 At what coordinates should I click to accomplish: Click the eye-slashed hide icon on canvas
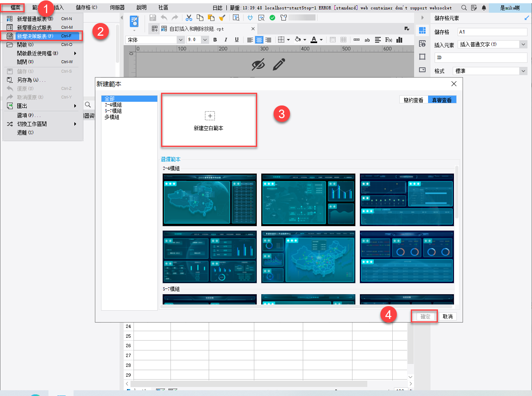click(258, 64)
